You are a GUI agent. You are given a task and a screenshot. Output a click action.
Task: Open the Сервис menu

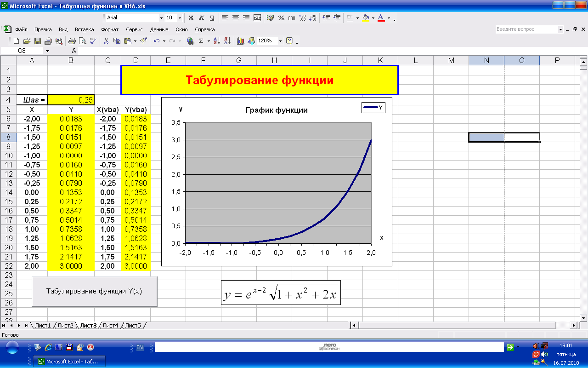(x=134, y=29)
